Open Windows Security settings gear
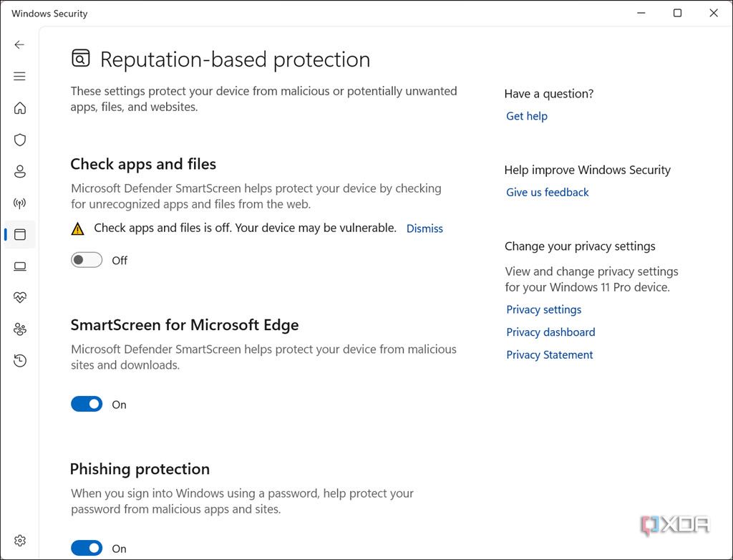 click(x=19, y=540)
